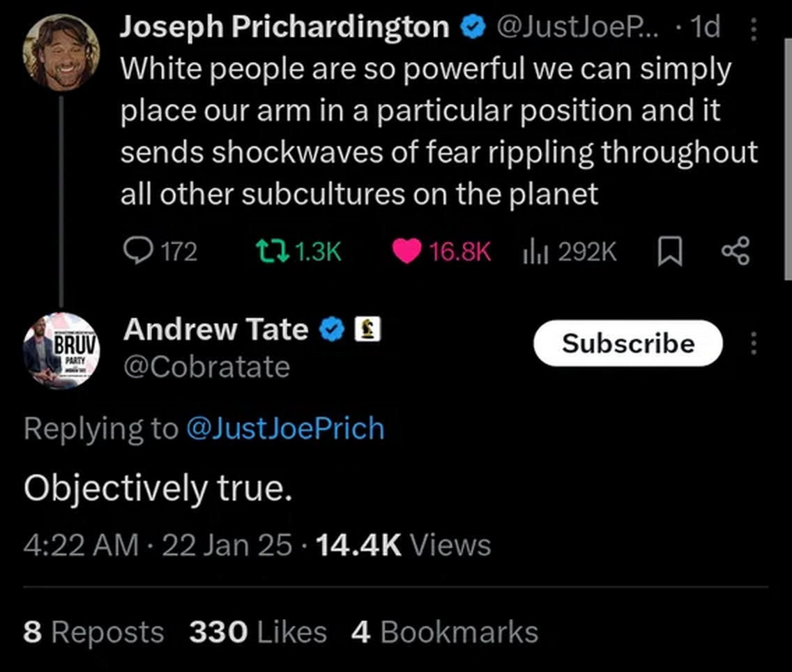
Task: Open more options on the parent tweet
Action: click(753, 29)
